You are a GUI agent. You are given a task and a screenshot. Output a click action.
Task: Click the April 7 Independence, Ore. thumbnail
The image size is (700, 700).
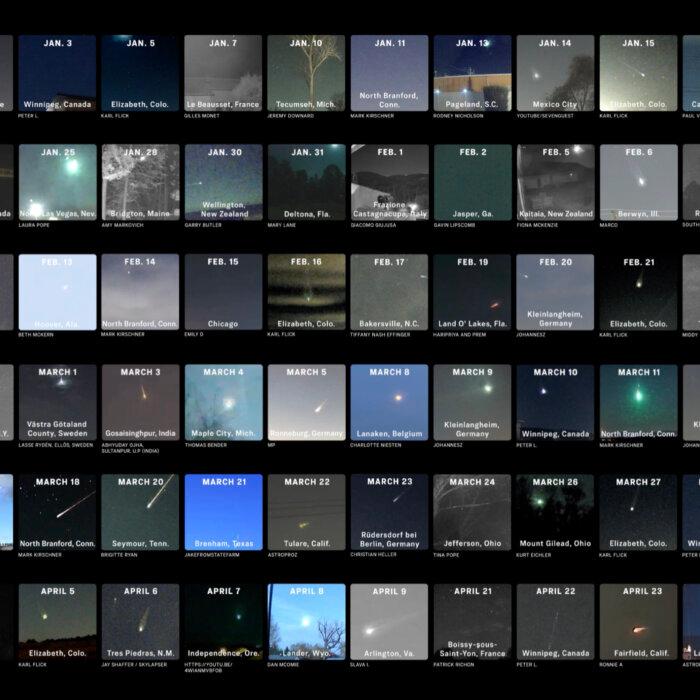pyautogui.click(x=224, y=622)
